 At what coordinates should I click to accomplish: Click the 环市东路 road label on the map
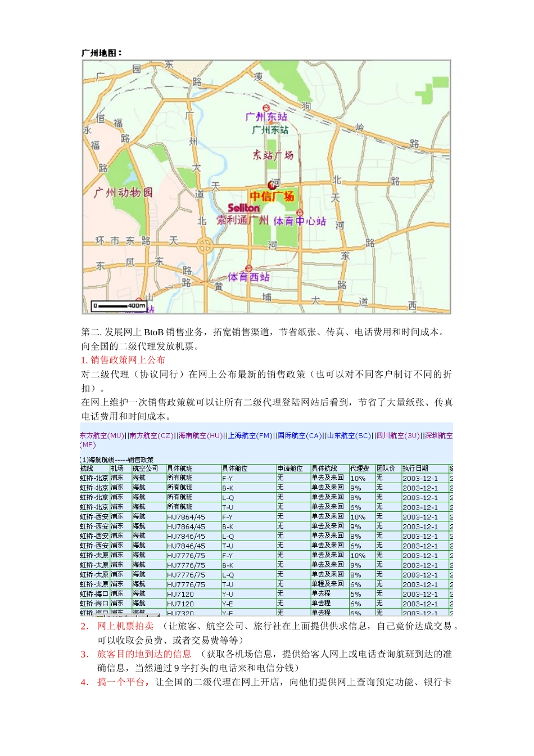123,241
